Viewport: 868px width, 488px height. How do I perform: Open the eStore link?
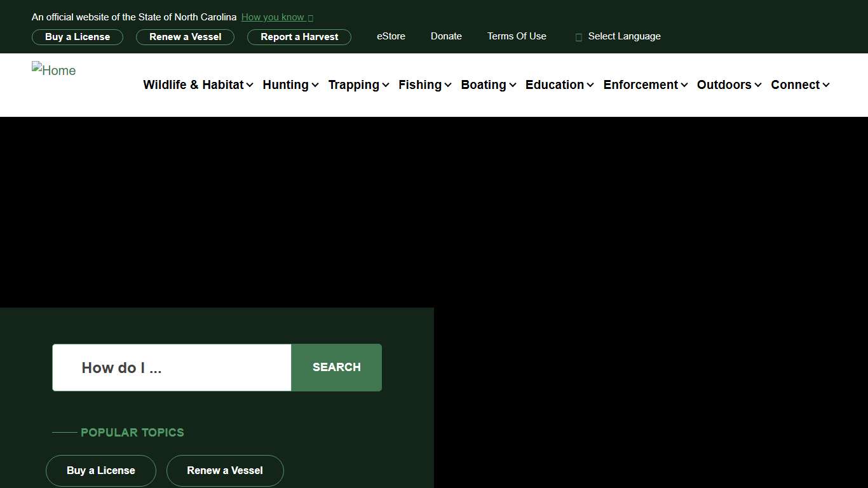(x=391, y=36)
